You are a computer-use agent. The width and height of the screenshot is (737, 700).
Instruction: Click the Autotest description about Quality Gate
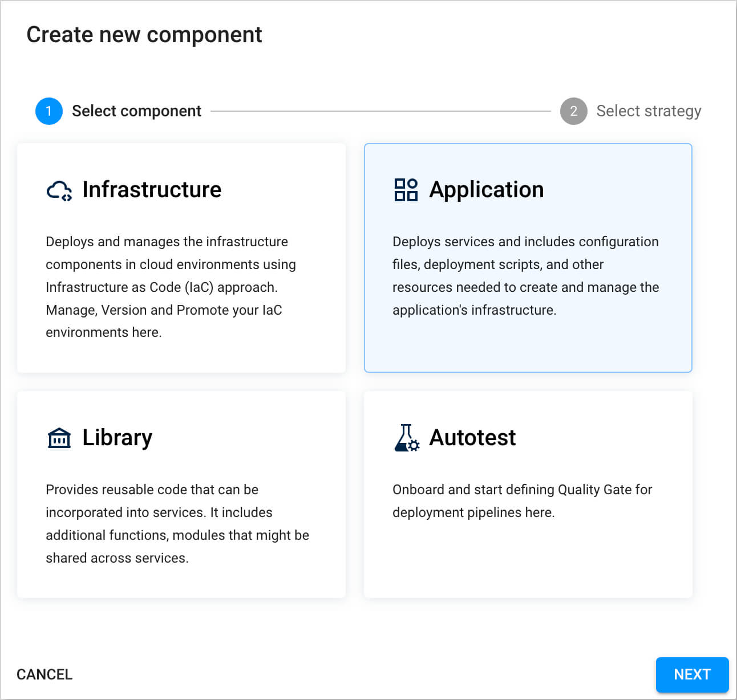[x=522, y=500]
